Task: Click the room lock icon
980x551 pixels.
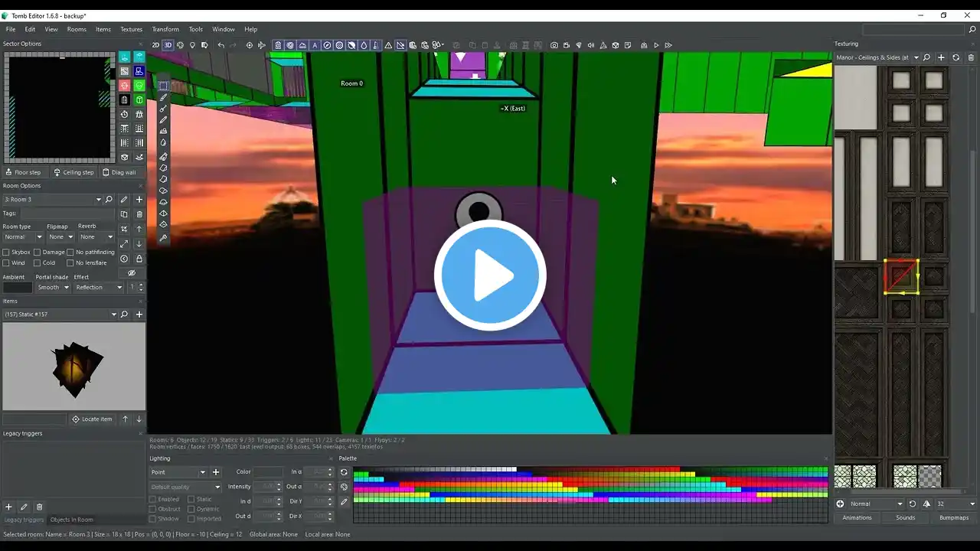Action: click(139, 259)
